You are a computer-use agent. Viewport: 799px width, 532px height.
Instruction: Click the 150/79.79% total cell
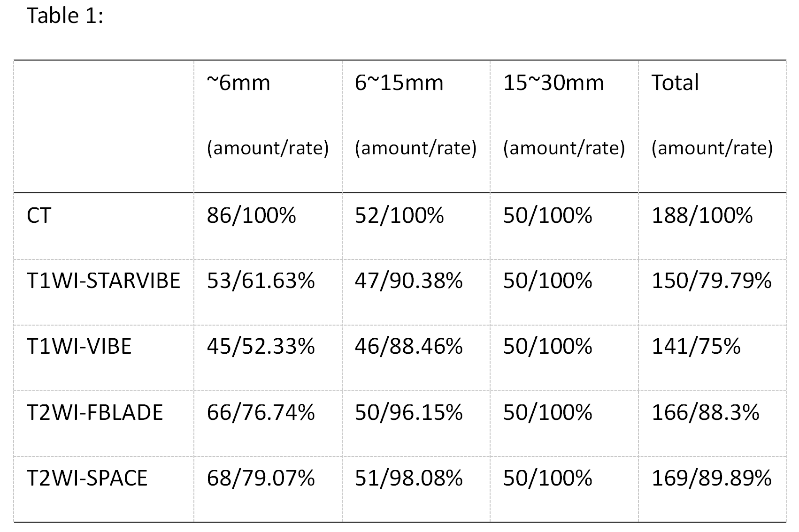tap(711, 281)
